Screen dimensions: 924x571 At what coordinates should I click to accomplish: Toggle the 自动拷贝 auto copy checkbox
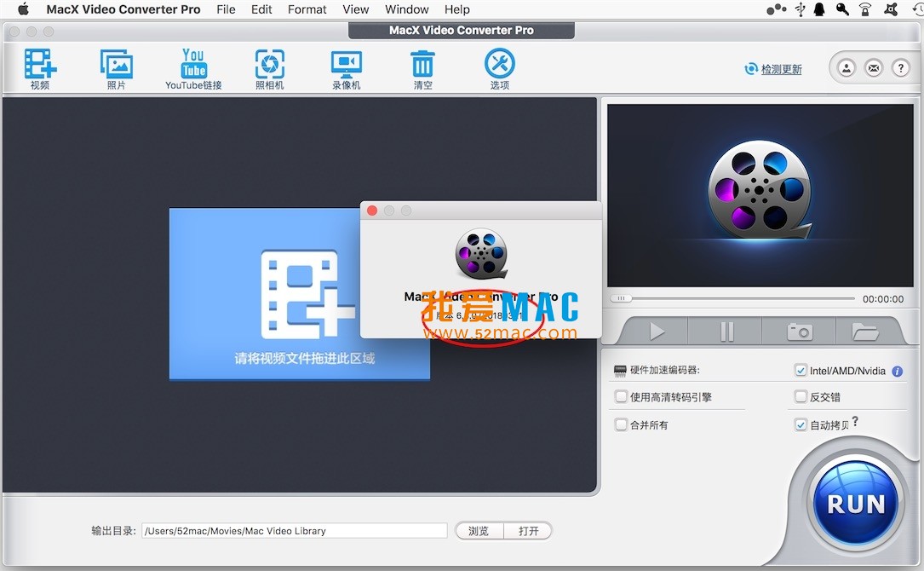point(801,424)
